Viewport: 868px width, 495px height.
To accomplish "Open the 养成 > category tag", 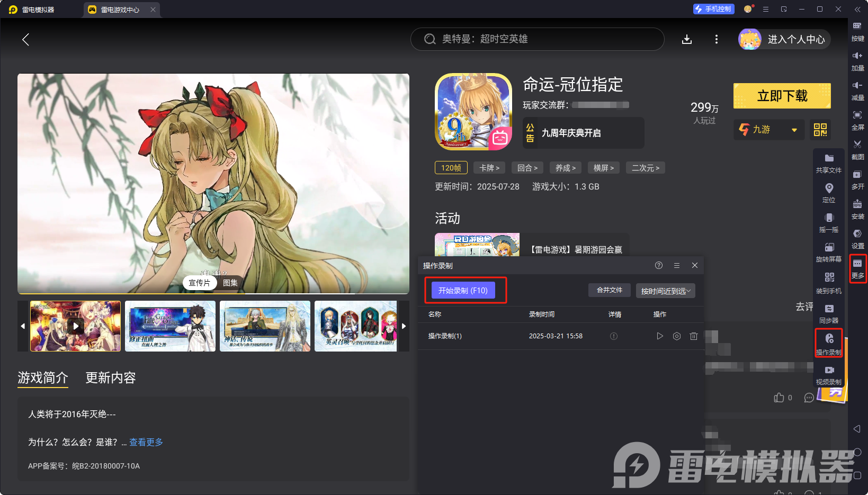I will pyautogui.click(x=566, y=168).
